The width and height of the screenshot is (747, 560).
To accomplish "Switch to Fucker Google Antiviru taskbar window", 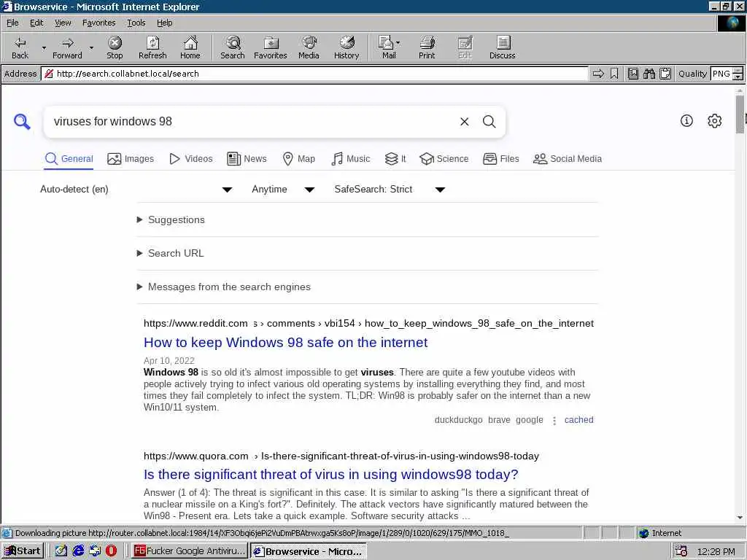I will 190,551.
